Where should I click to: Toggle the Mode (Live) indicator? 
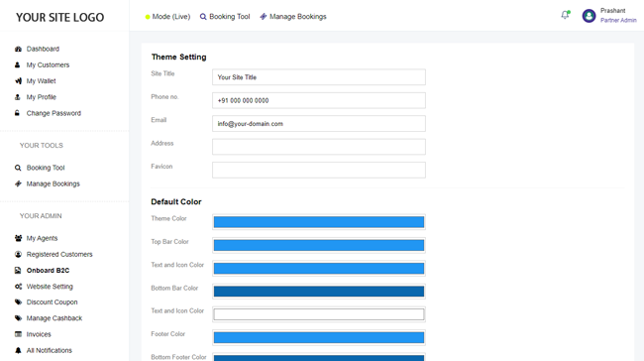tap(167, 17)
